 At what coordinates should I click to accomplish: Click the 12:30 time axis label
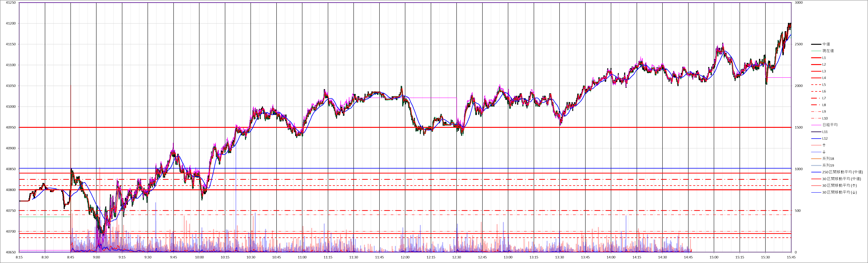tap(457, 257)
